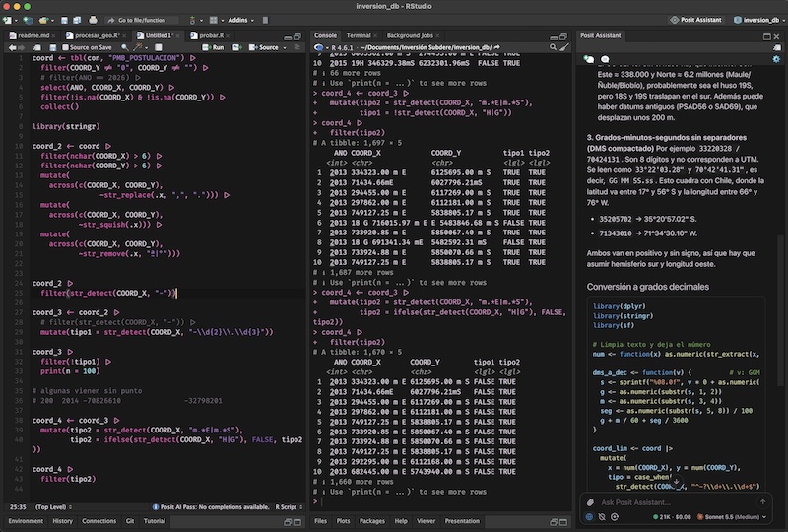Save the Untitled1 script from editor toolbar
Image resolution: width=788 pixels, height=532 pixels.
coord(53,47)
